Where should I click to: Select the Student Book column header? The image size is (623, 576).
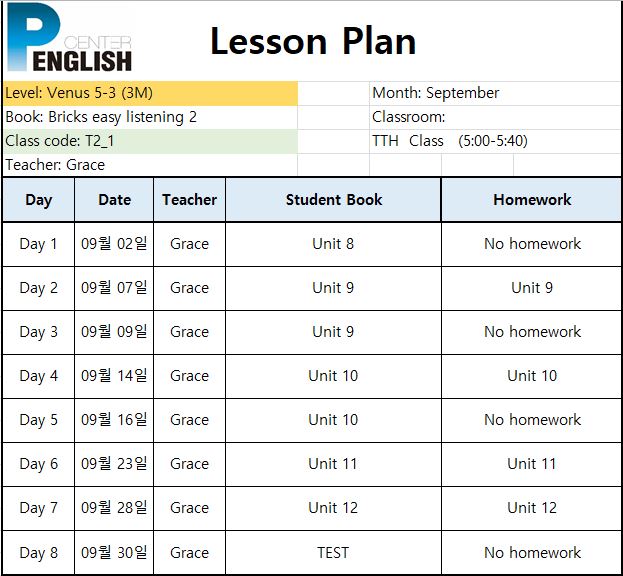pyautogui.click(x=333, y=200)
